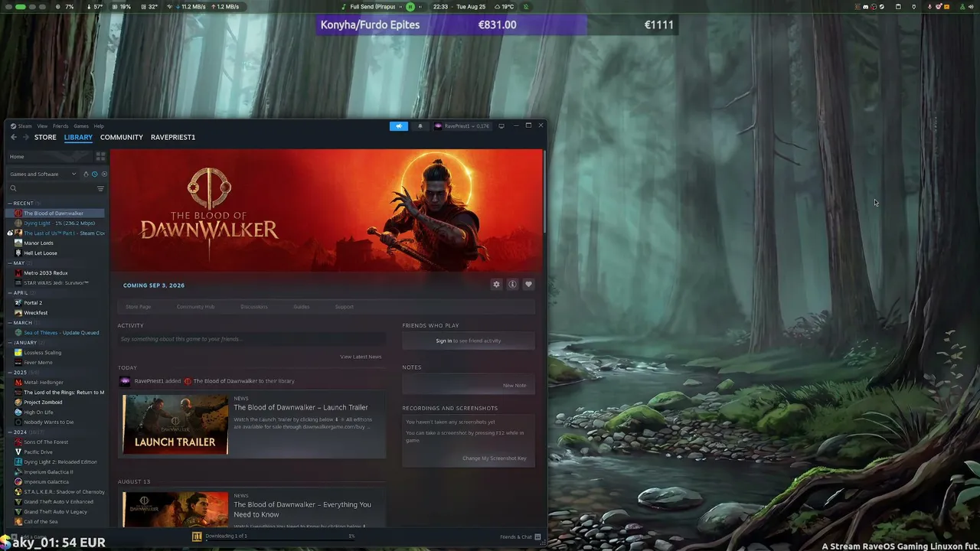Create a New Note
The height and width of the screenshot is (551, 980).
click(514, 385)
